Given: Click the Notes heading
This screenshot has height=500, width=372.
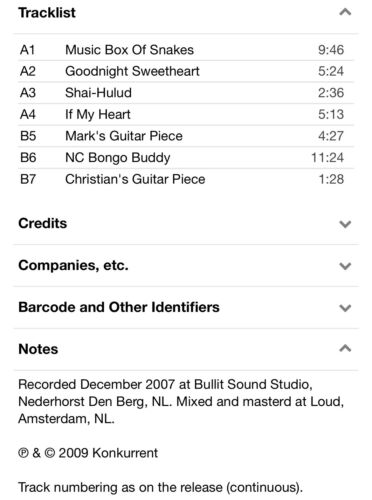Looking at the screenshot, I should click(x=38, y=349).
